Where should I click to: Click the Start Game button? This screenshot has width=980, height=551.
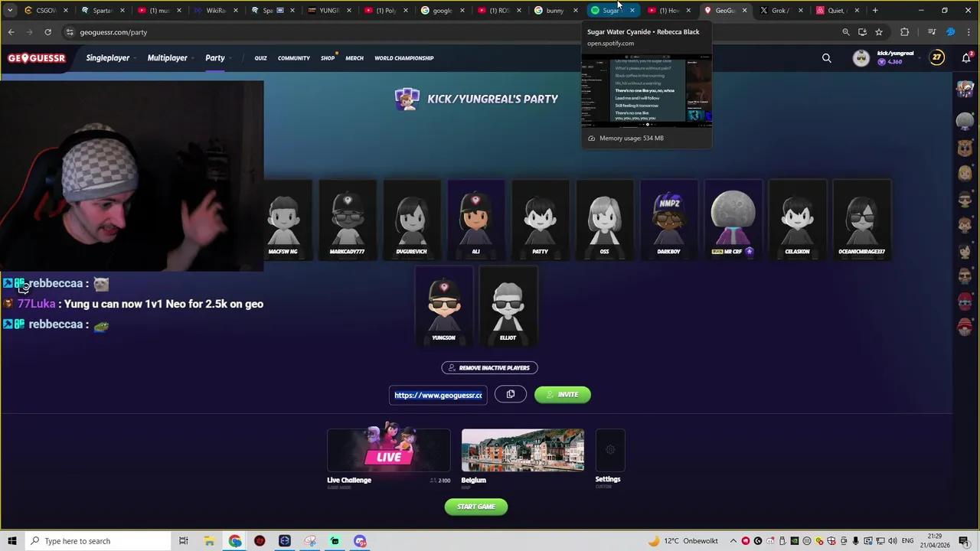476,507
